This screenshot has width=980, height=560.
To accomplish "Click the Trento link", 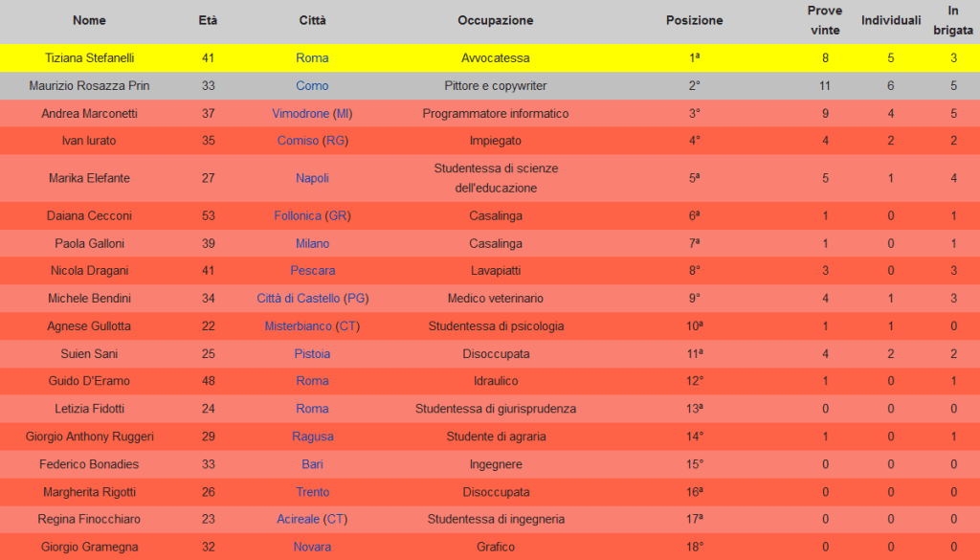I will coord(312,492).
